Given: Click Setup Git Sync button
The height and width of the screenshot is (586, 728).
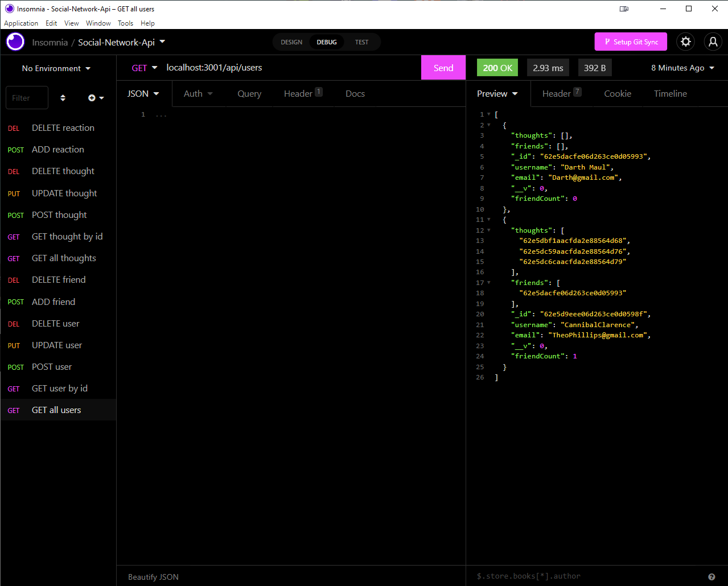Looking at the screenshot, I should pyautogui.click(x=631, y=42).
